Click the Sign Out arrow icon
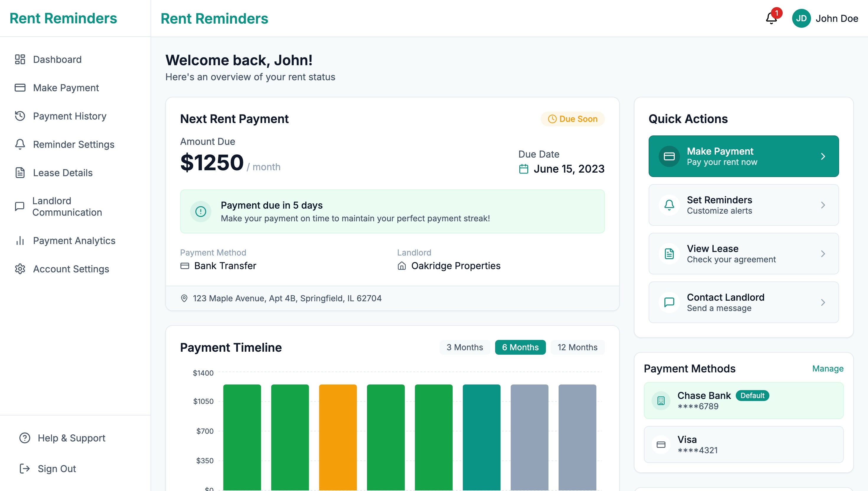 tap(25, 468)
